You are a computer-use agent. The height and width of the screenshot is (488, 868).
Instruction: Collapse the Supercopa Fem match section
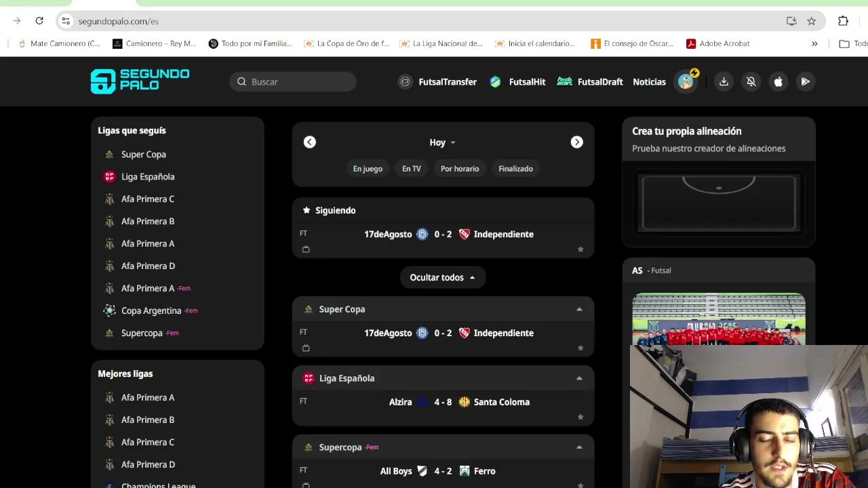tap(579, 447)
